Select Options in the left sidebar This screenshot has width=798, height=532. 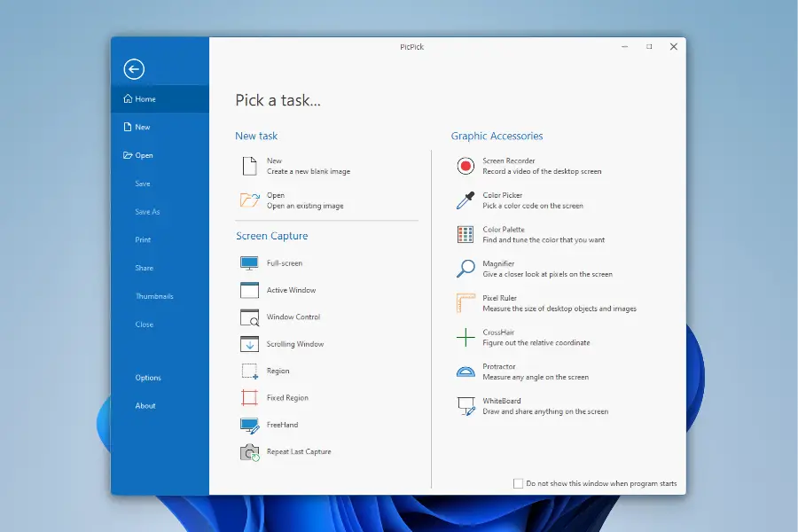148,378
